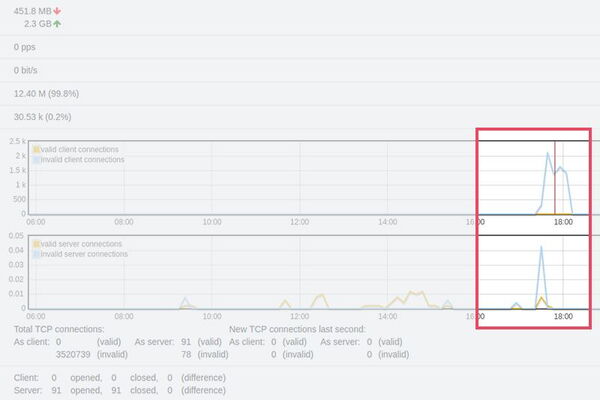This screenshot has height=400, width=600.
Task: Click the 12:00 label under the server graph
Action: click(x=299, y=316)
